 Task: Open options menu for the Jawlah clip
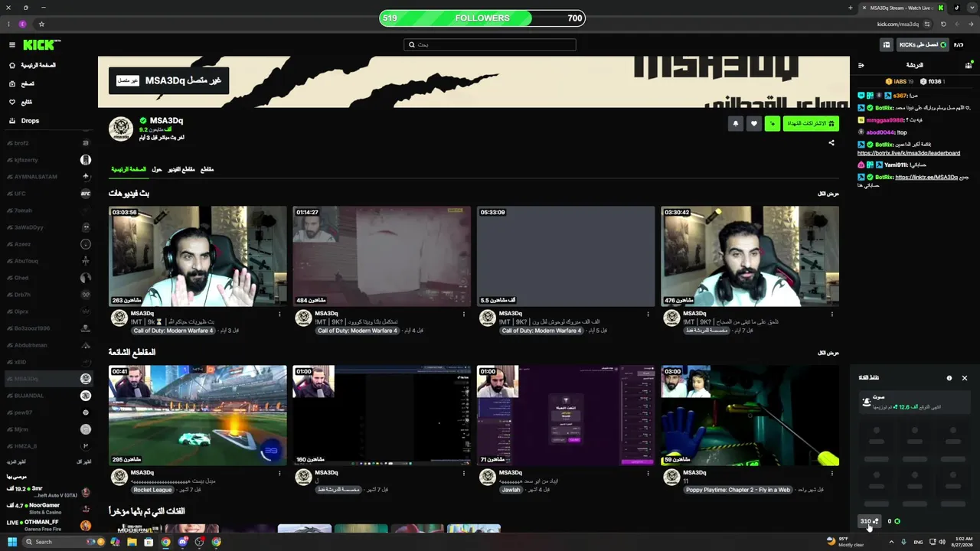tap(648, 473)
